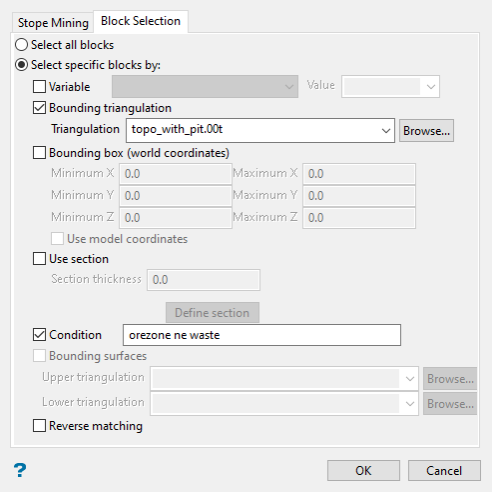
Task: Click the Section thickness input field
Action: click(x=203, y=280)
